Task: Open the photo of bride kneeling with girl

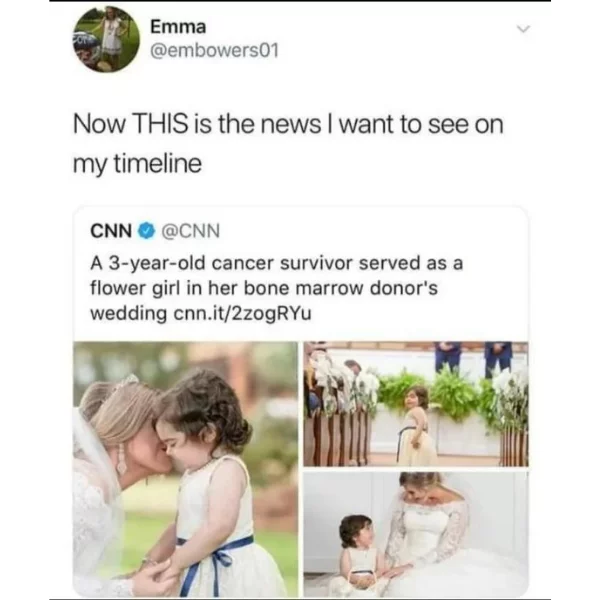Action: [x=416, y=534]
